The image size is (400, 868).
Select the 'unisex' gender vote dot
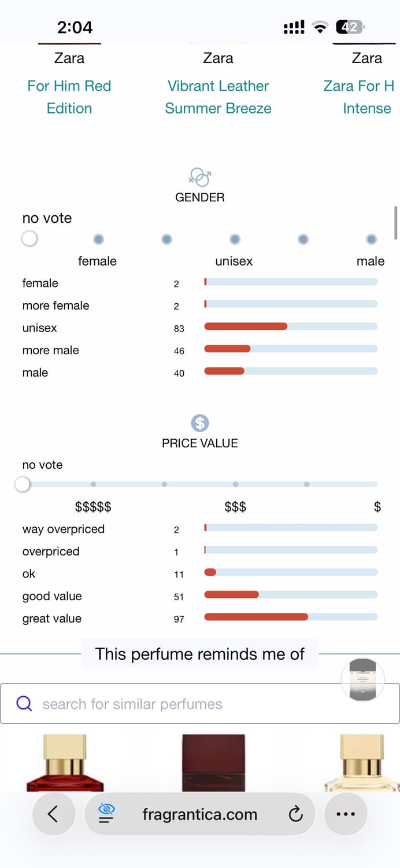pos(235,239)
